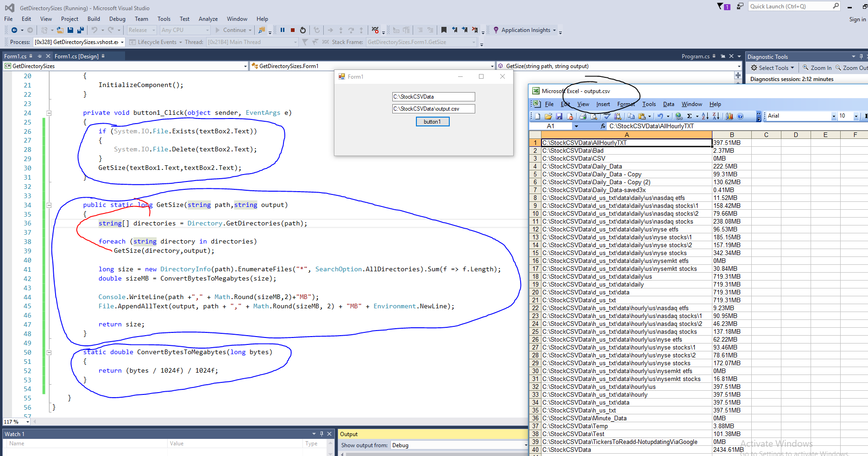Screen dimensions: 868x456
Task: Toggle a bookmark on the current line
Action: pos(444,30)
